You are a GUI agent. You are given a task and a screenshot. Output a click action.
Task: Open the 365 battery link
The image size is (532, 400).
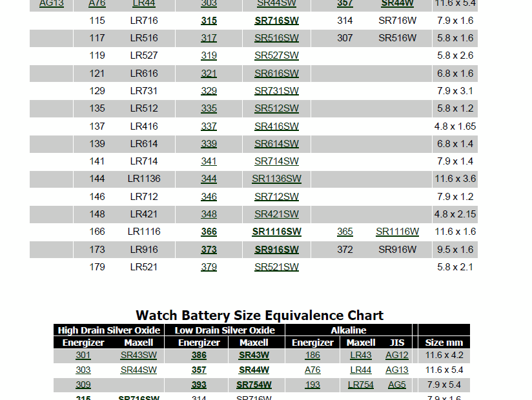coord(345,232)
